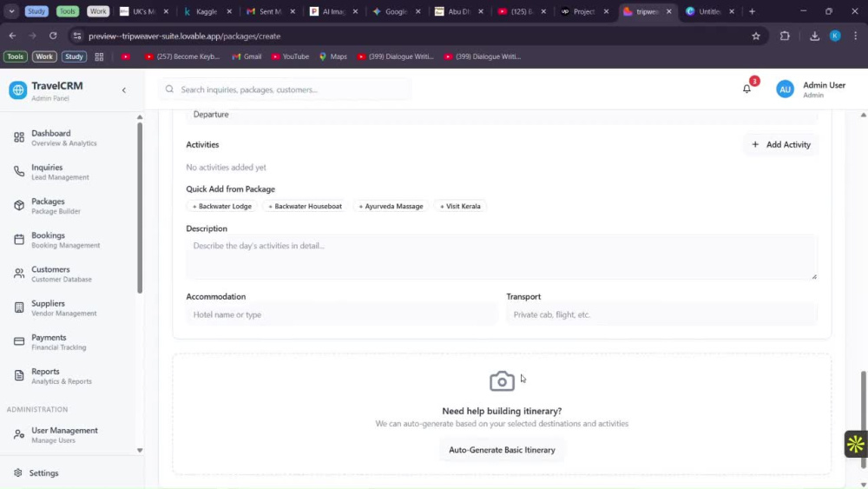Open a new browser tab
The height and width of the screenshot is (489, 868).
point(752,11)
